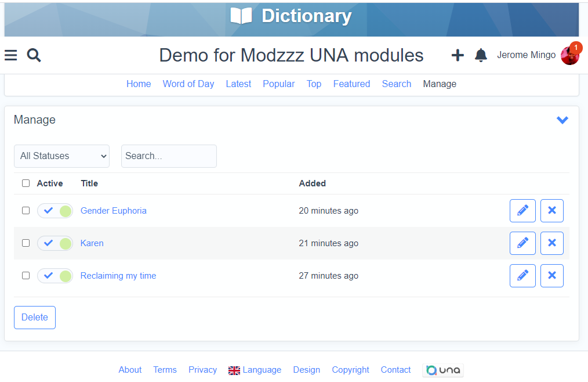Toggle active switch for Gender Euphoria

pos(55,211)
